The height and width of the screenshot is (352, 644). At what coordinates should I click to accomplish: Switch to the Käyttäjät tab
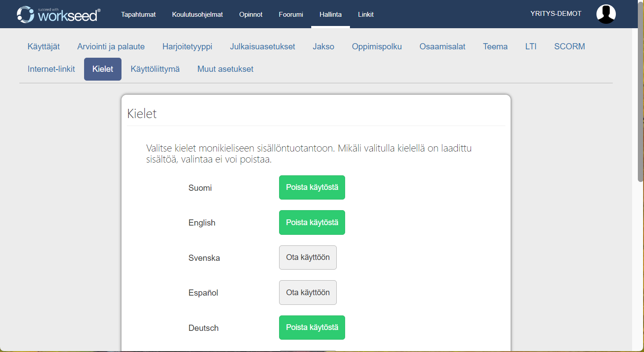tap(44, 47)
